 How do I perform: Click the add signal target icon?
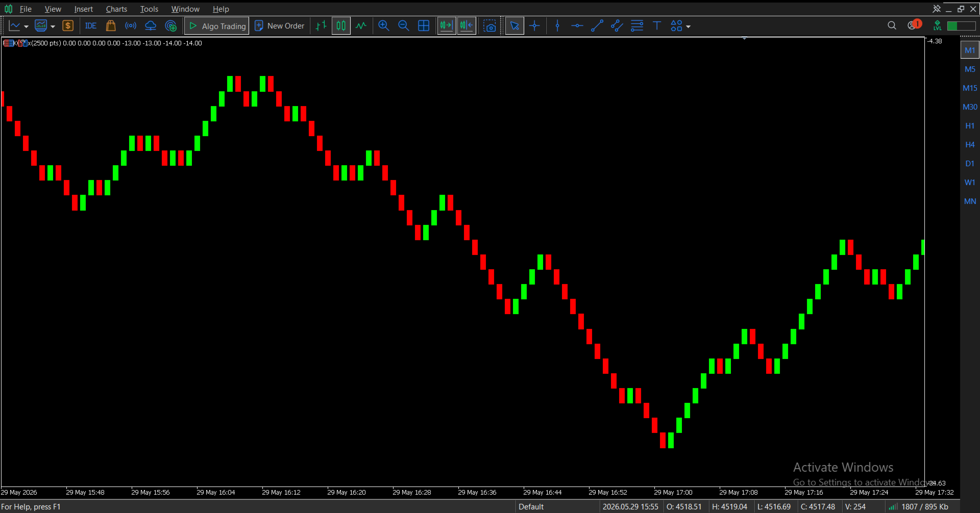point(171,26)
